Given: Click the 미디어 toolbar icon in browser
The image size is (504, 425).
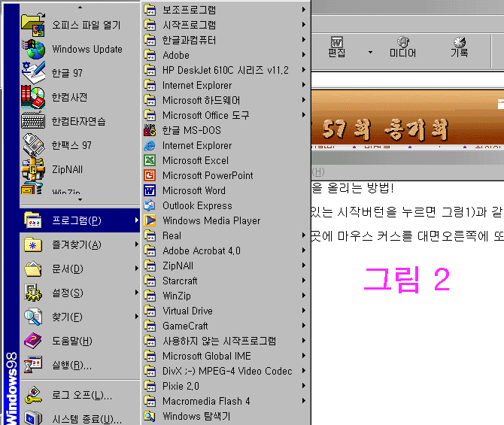Looking at the screenshot, I should (x=402, y=47).
